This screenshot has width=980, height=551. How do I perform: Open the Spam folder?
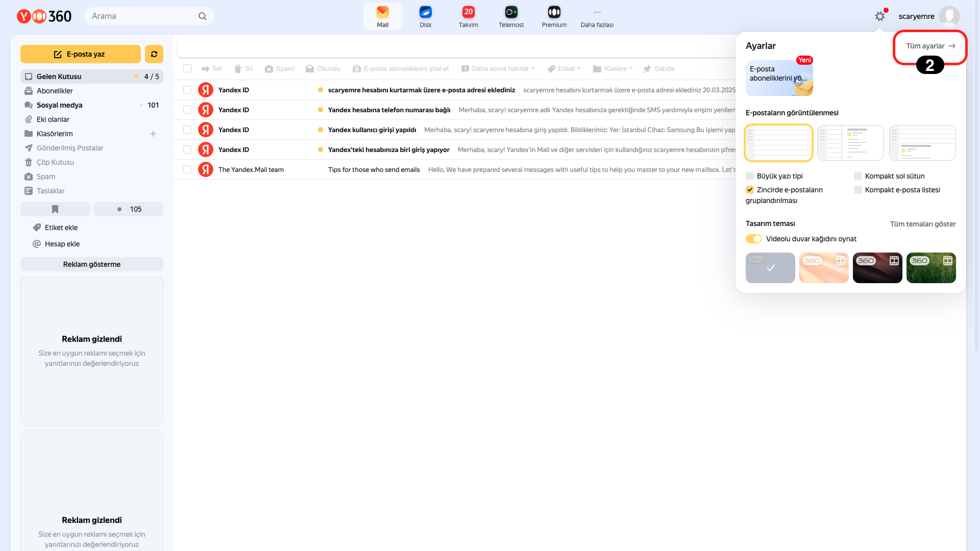coord(92,177)
